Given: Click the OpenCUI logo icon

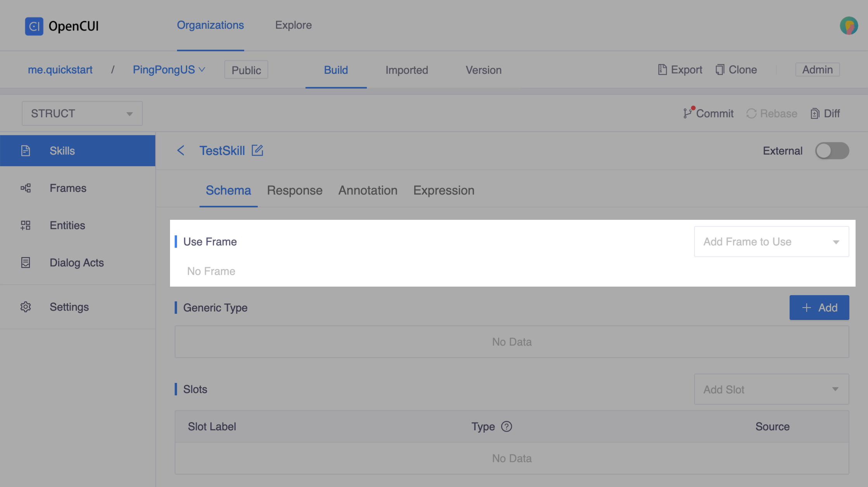Looking at the screenshot, I should tap(34, 26).
